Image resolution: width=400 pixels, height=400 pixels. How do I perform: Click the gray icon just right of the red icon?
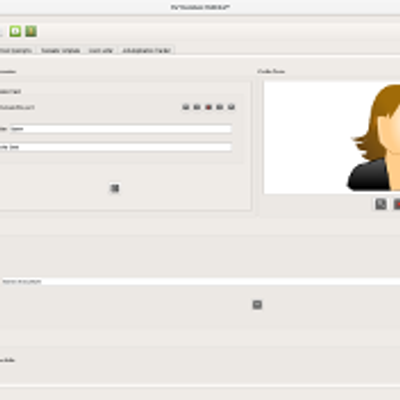pos(220,107)
